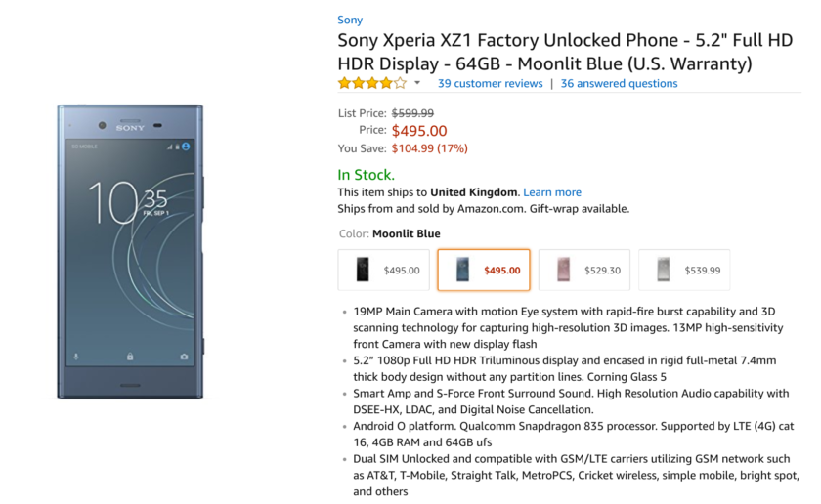This screenshot has height=504, width=821.
Task: Click the SONY logo on the phone image
Action: coord(130,128)
